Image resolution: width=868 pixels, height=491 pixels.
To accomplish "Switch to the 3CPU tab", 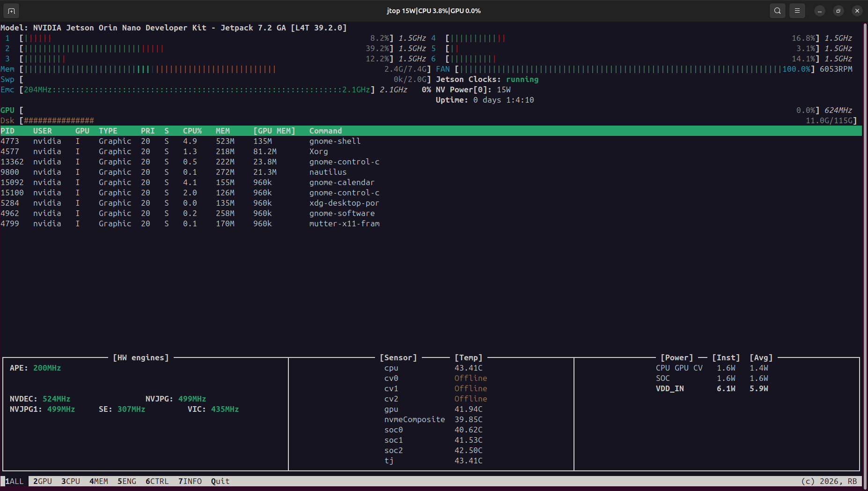I will [x=71, y=481].
